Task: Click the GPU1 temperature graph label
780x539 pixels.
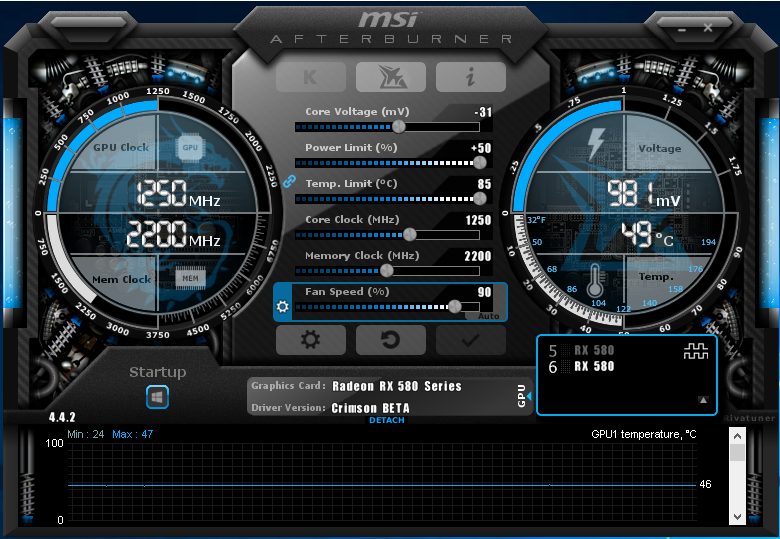Action: pos(644,434)
